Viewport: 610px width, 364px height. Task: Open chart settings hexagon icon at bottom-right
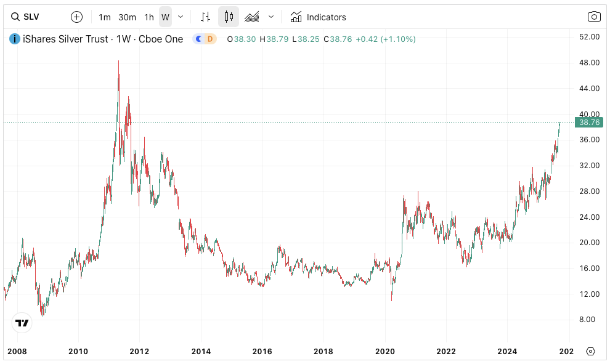590,351
